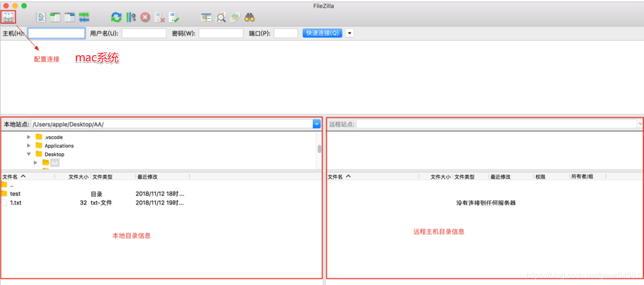The width and height of the screenshot is (644, 285).
Task: Select the Applications tree item
Action: tap(59, 146)
